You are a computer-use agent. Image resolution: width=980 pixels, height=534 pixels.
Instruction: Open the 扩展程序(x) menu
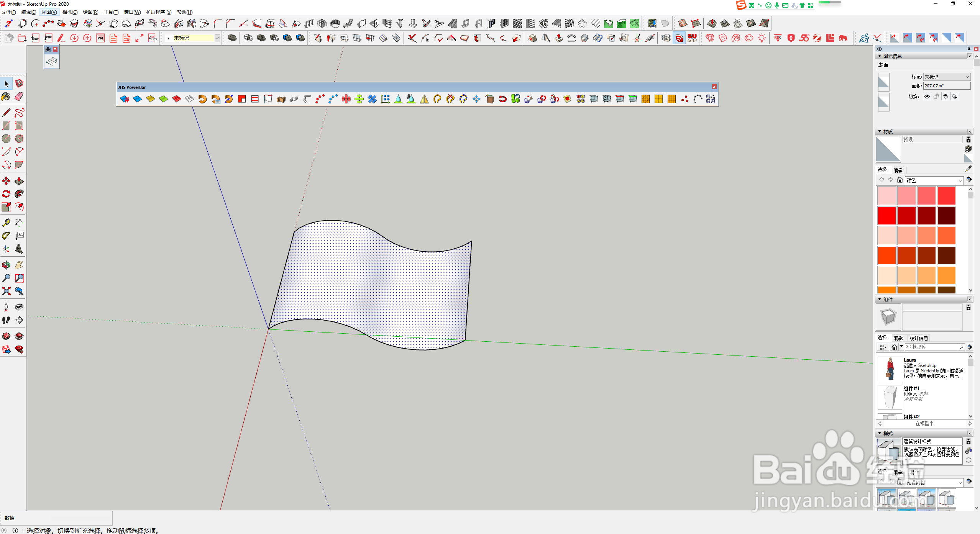[159, 12]
